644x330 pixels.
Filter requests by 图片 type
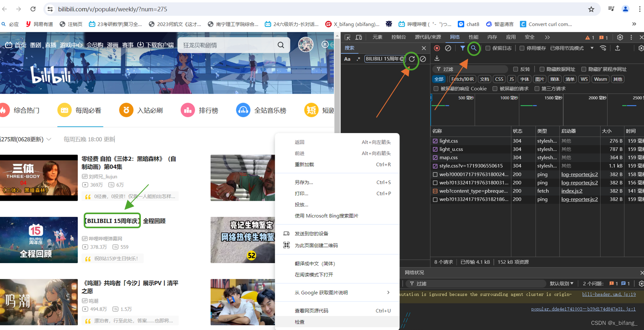click(540, 79)
